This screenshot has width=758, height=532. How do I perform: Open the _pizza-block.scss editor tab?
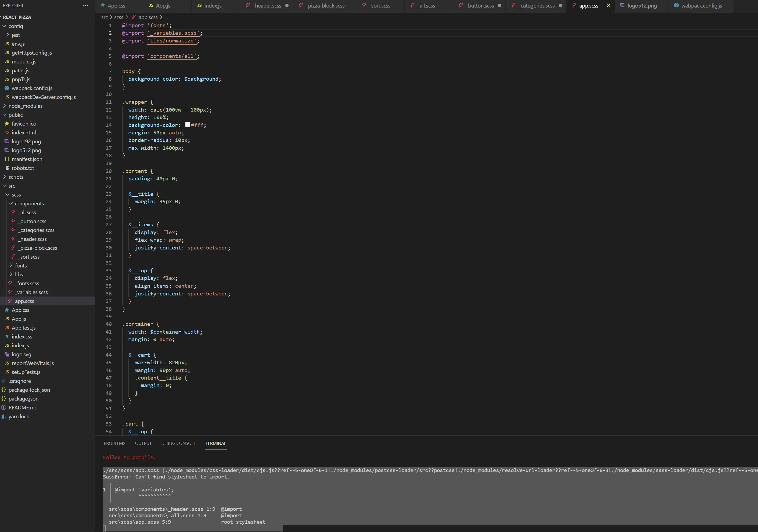(x=325, y=6)
